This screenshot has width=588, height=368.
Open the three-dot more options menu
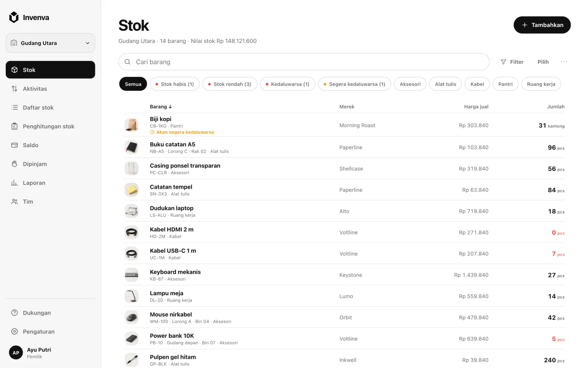point(564,62)
